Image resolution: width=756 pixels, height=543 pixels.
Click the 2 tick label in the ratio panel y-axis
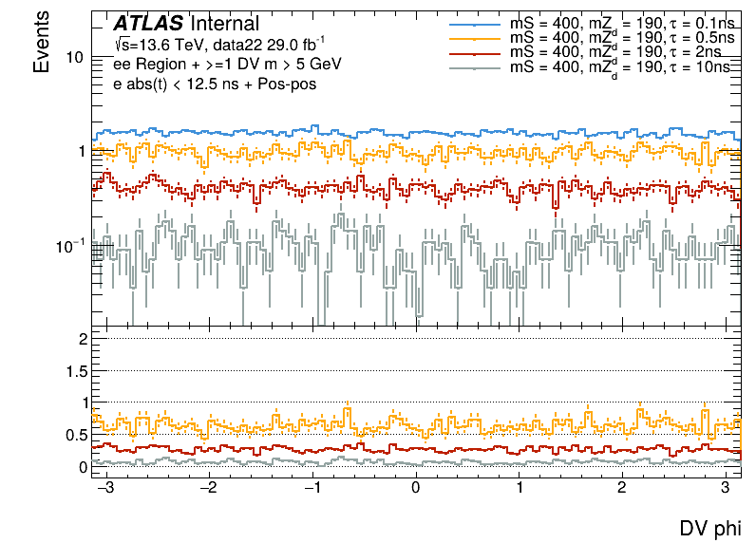(84, 339)
